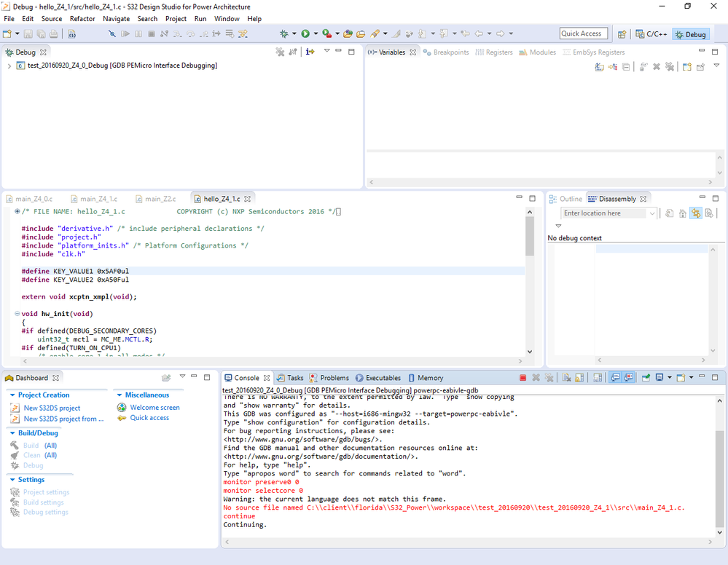This screenshot has width=728, height=565.
Task: Click the Clear Console icon
Action: pyautogui.click(x=566, y=378)
